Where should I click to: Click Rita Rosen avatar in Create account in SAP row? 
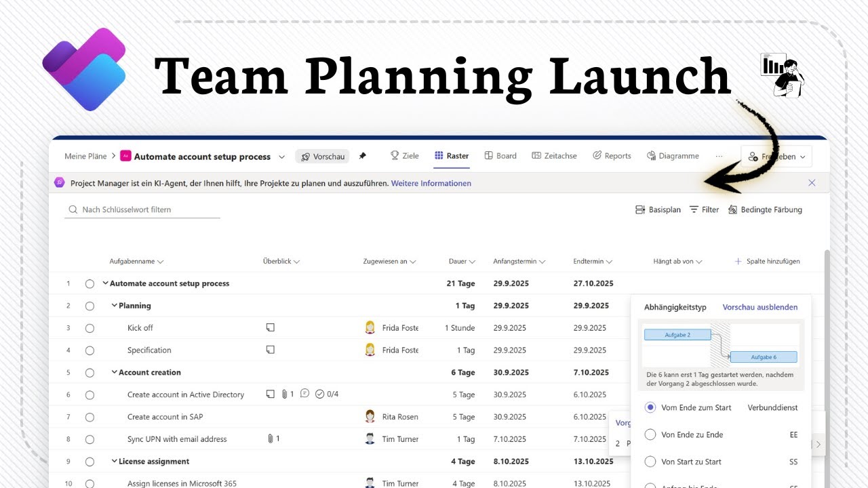click(x=370, y=417)
